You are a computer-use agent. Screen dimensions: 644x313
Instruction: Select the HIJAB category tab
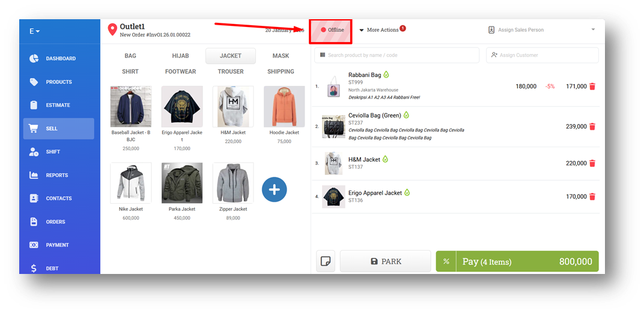(x=180, y=56)
